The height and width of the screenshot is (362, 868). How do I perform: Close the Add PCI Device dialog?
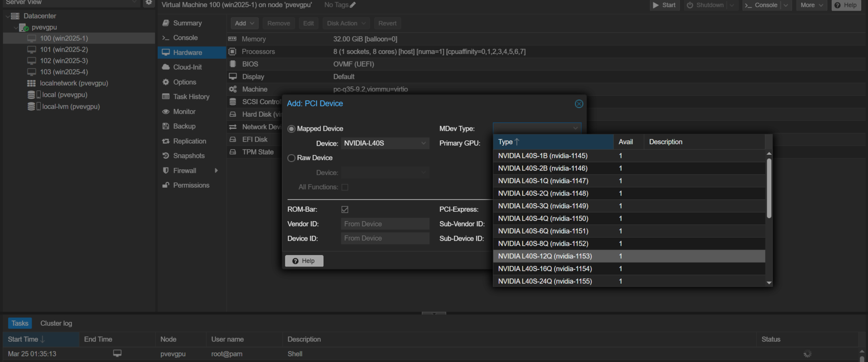point(579,104)
